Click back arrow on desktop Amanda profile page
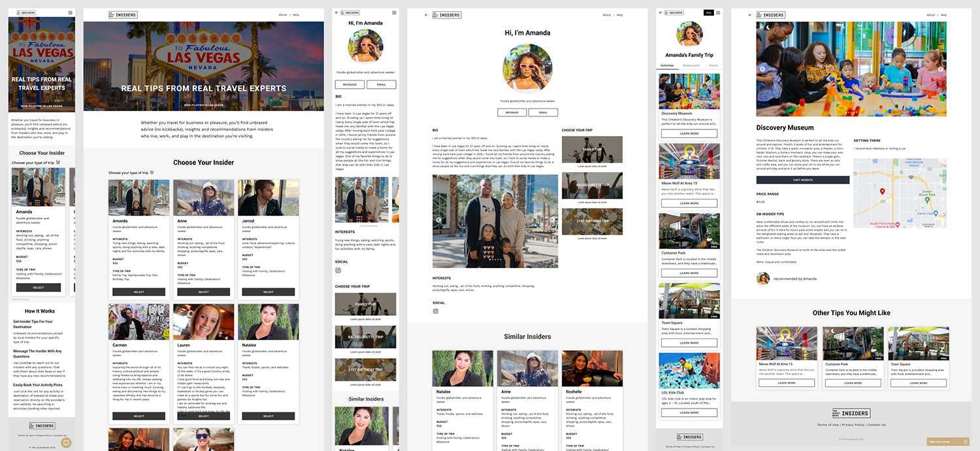 click(x=426, y=15)
